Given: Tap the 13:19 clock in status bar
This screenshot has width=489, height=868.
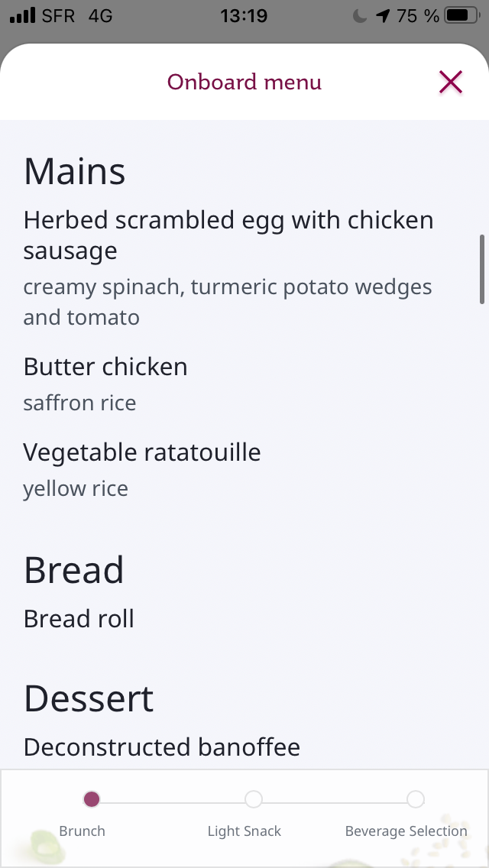Looking at the screenshot, I should pyautogui.click(x=244, y=16).
